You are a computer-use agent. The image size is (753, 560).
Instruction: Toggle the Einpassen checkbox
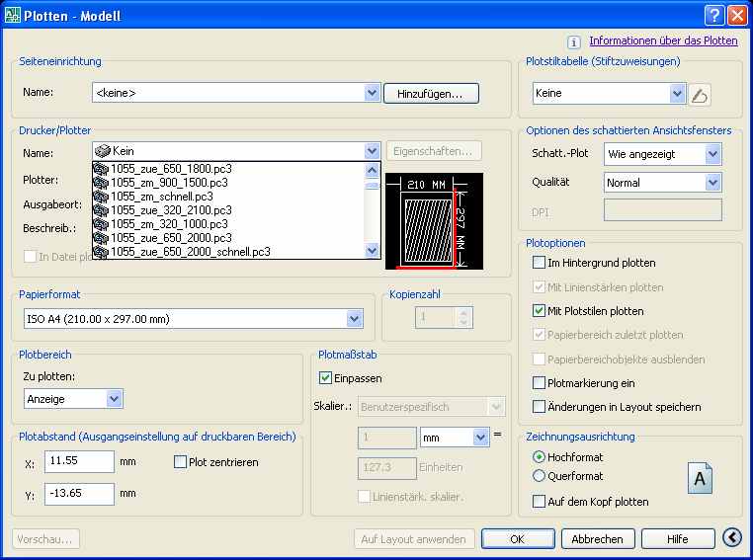325,378
